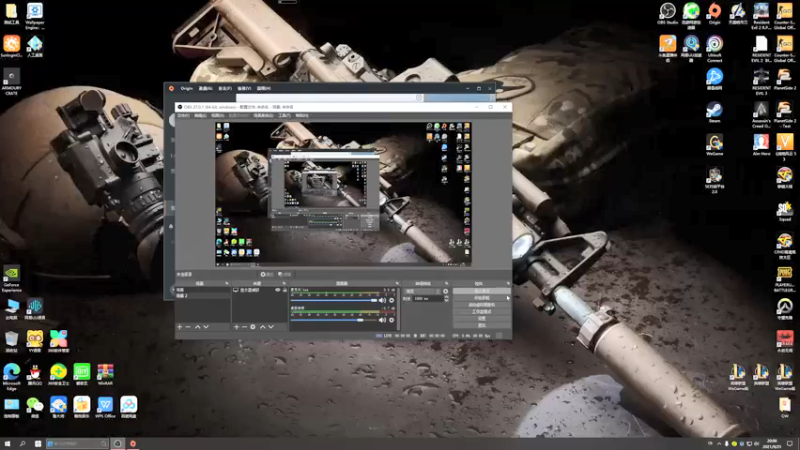800x450 pixels.
Task: Open the Ubisoft Connect desktop shortcut
Action: coord(714,48)
